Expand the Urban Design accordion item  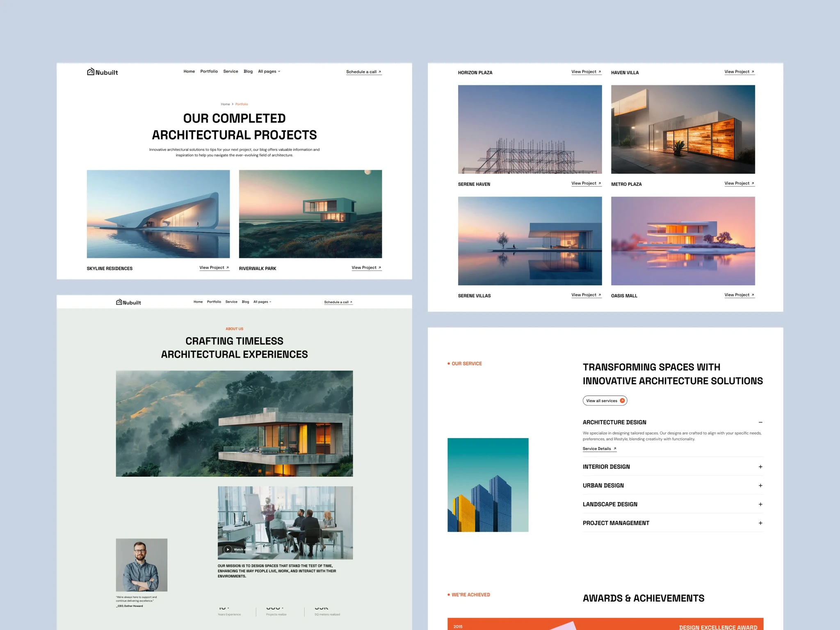click(x=761, y=485)
